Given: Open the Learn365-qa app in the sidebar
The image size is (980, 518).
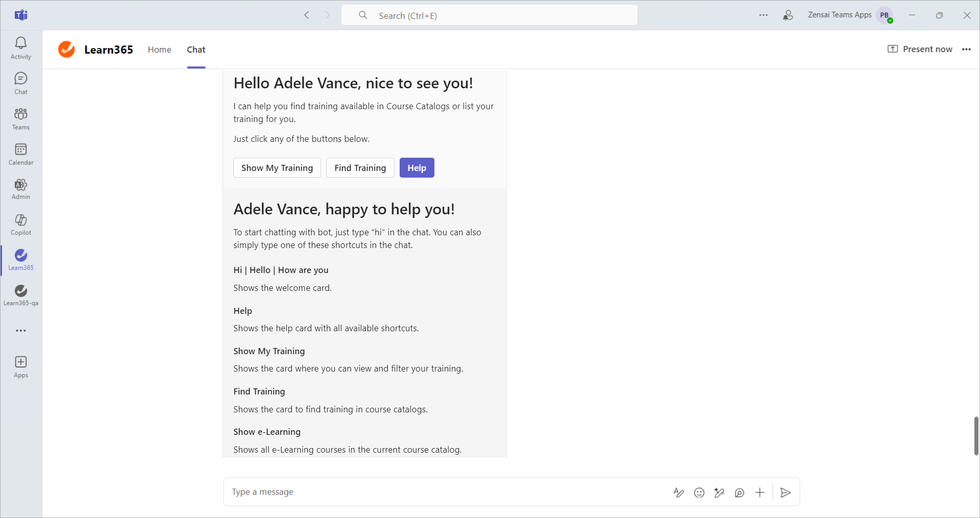Looking at the screenshot, I should point(21,295).
